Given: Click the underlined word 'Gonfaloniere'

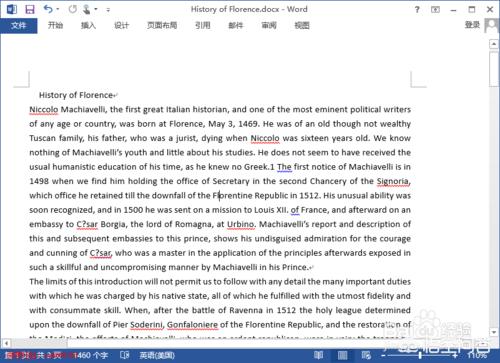Looking at the screenshot, I should point(192,324).
